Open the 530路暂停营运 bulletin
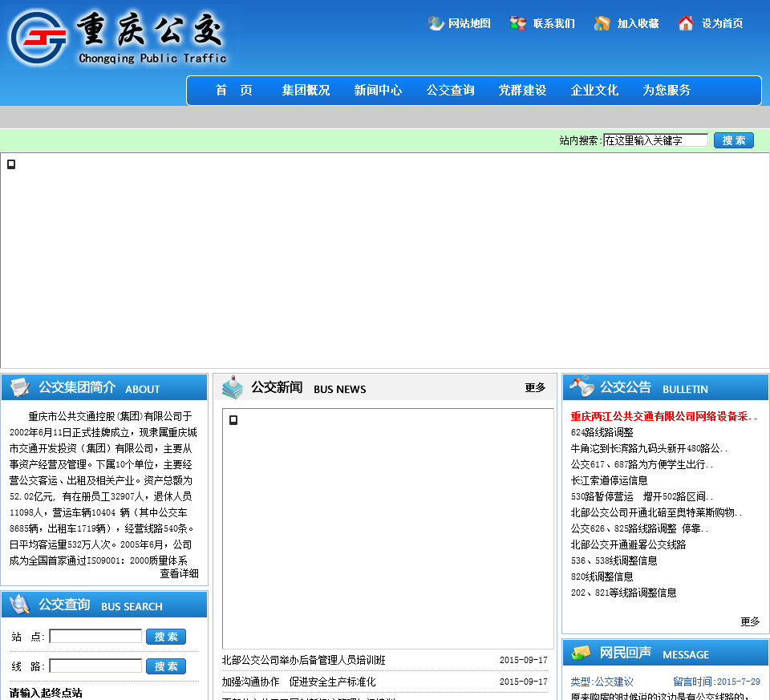This screenshot has height=700, width=770. point(642,496)
